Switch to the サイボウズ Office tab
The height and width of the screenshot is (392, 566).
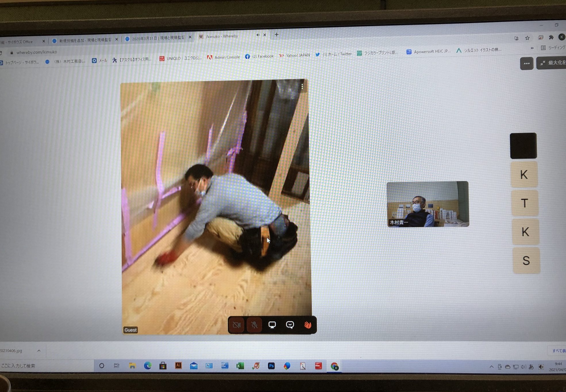pyautogui.click(x=20, y=42)
